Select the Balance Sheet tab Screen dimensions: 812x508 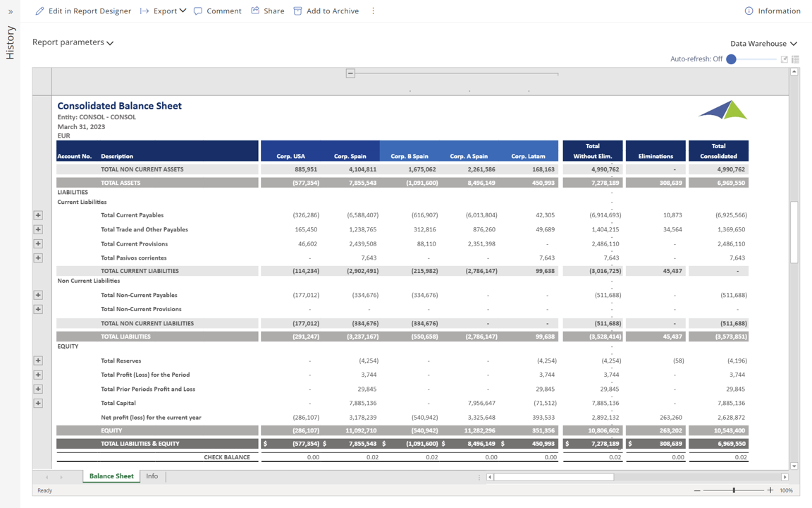click(x=111, y=476)
